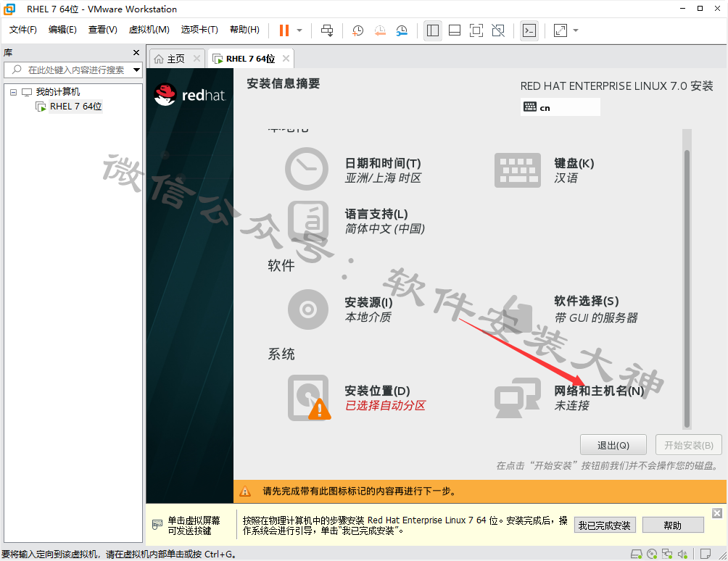Click message log status bar icon
The image size is (728, 561).
click(706, 554)
